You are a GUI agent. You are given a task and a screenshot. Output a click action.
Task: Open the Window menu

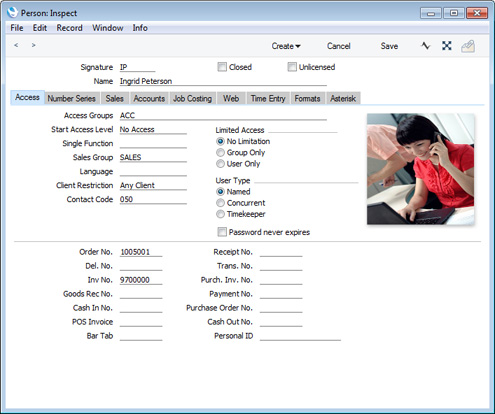coord(108,28)
